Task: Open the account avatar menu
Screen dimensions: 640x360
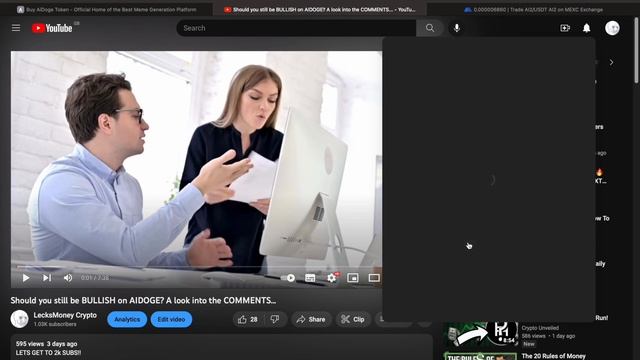Action: click(x=612, y=28)
